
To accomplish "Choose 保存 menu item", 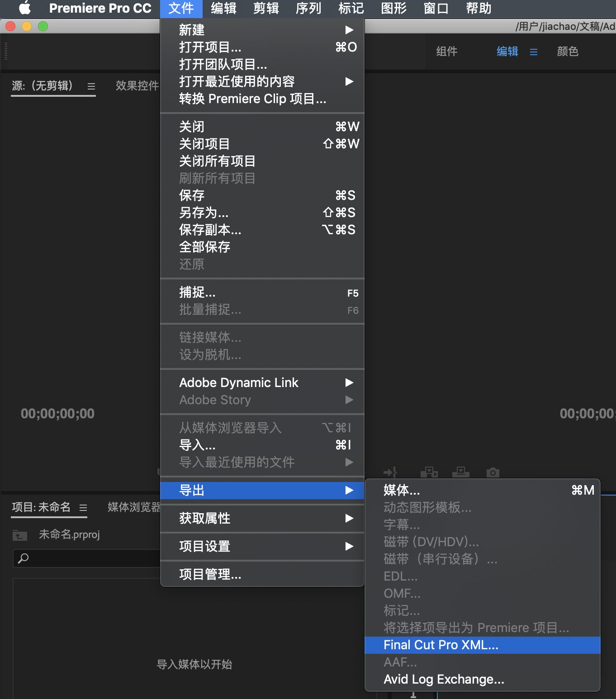I will [x=262, y=195].
